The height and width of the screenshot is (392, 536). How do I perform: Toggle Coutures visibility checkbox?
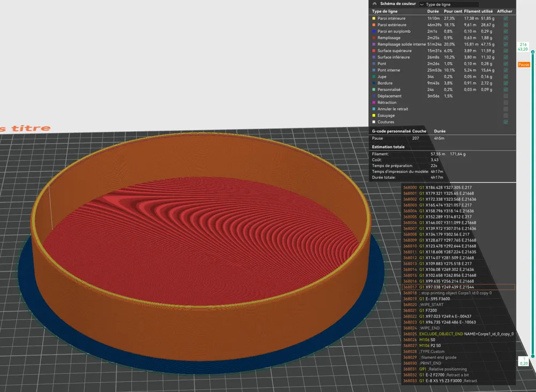pos(505,122)
